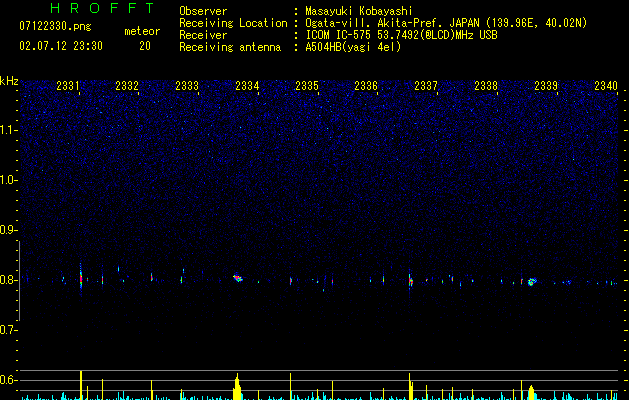
Task: Click the 2336 time marker
Action: point(366,86)
